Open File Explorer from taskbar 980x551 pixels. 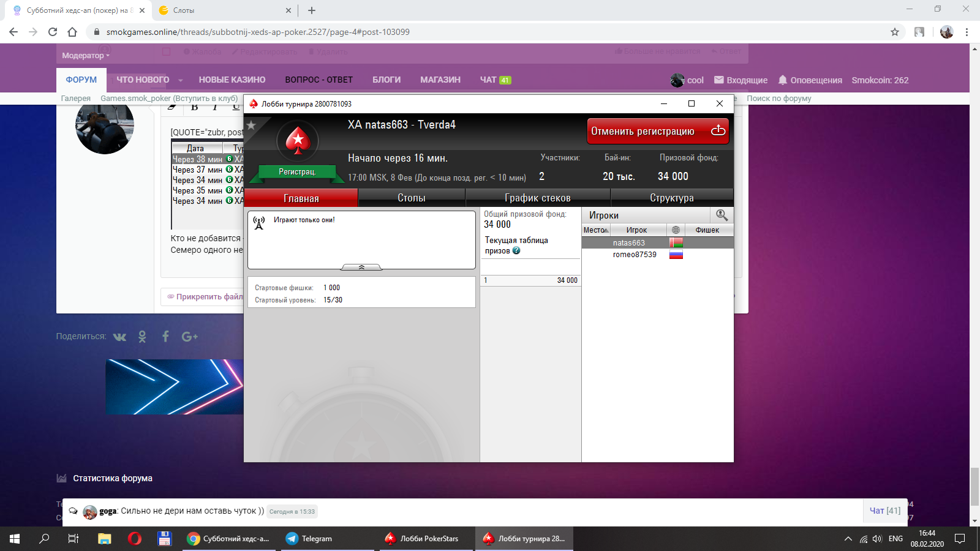[105, 539]
